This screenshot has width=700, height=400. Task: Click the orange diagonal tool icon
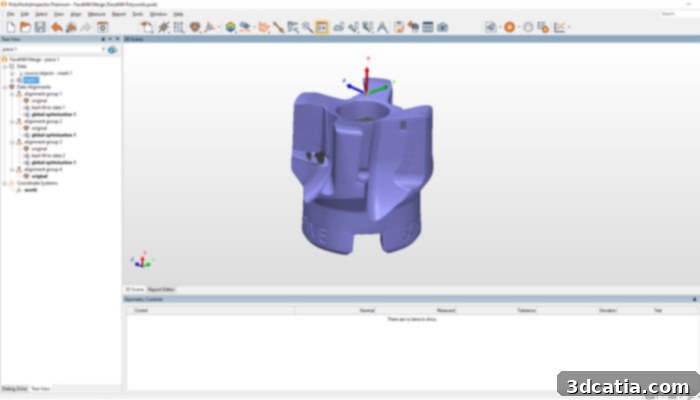pyautogui.click(x=279, y=27)
